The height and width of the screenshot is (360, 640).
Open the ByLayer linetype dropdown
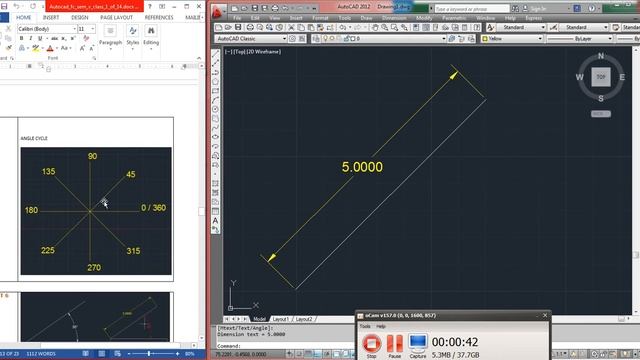pos(580,38)
